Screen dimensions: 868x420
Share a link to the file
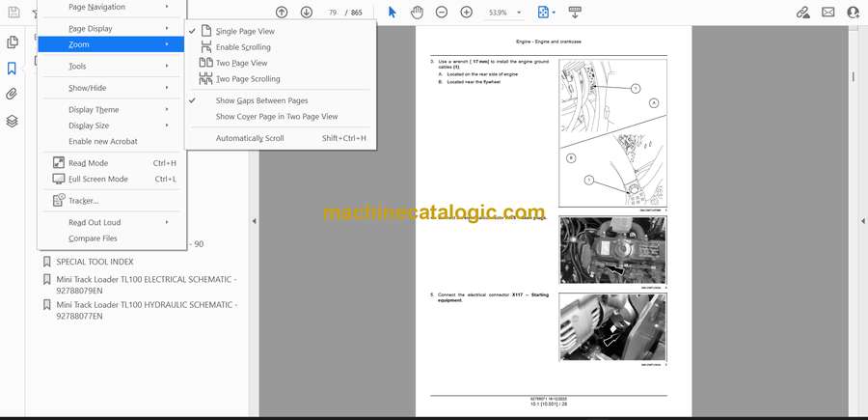(x=802, y=13)
